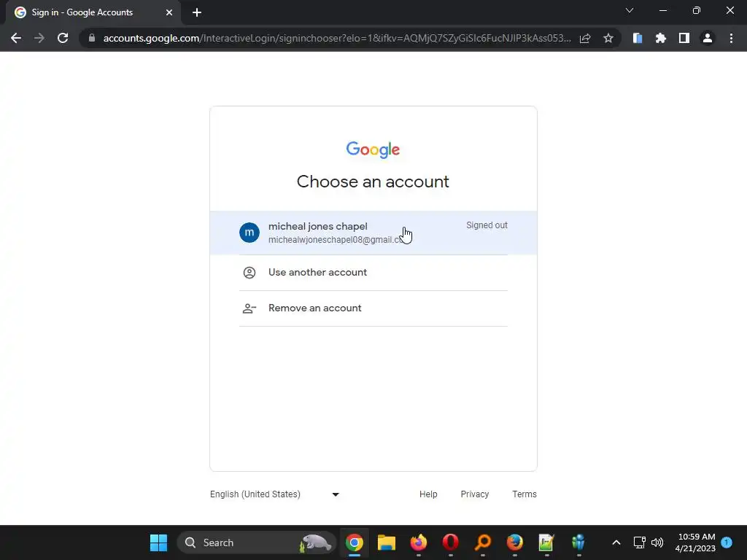The height and width of the screenshot is (560, 747).
Task: Open File Explorer from the taskbar
Action: 387,542
